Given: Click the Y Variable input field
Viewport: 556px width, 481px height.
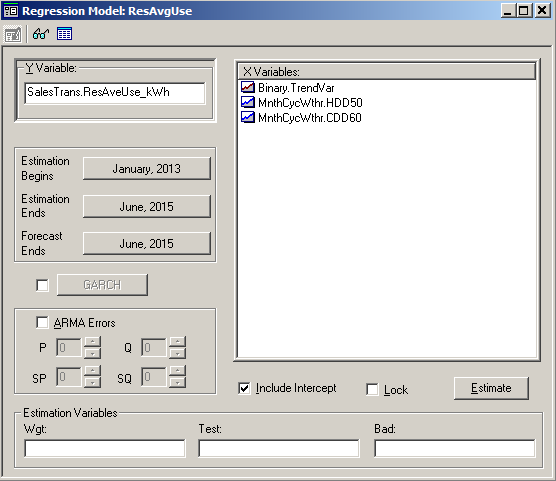Looking at the screenshot, I should 115,93.
